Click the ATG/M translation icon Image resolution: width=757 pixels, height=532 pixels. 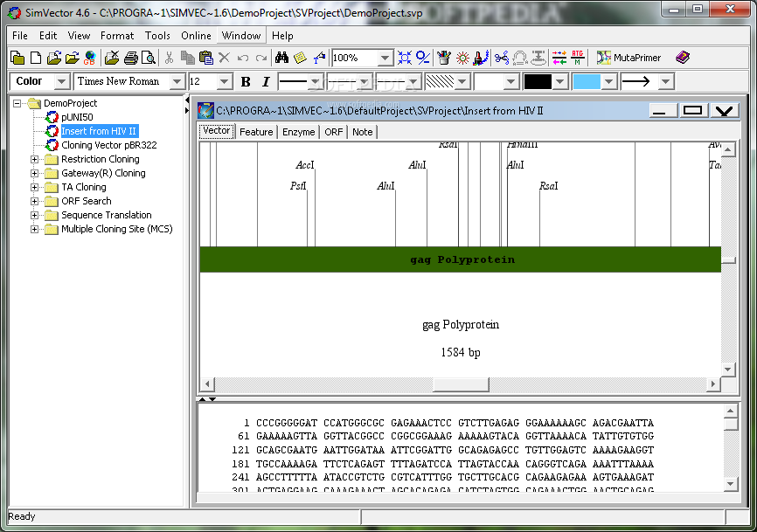pos(578,58)
